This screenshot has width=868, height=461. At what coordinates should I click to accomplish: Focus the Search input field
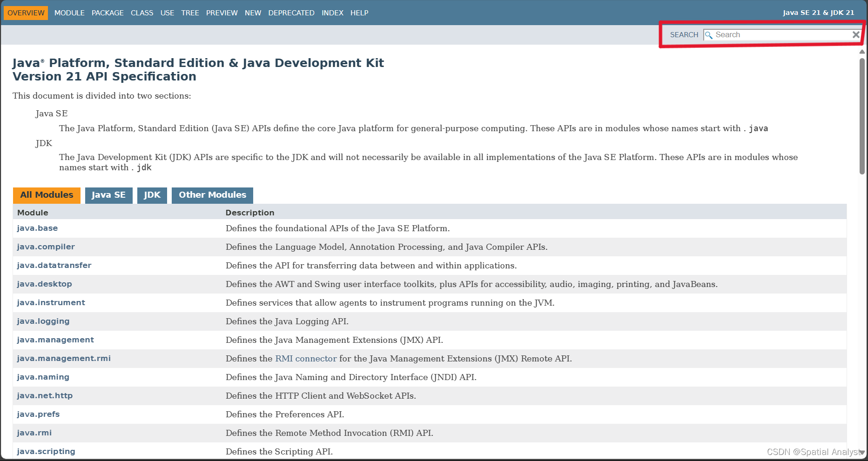pyautogui.click(x=782, y=35)
